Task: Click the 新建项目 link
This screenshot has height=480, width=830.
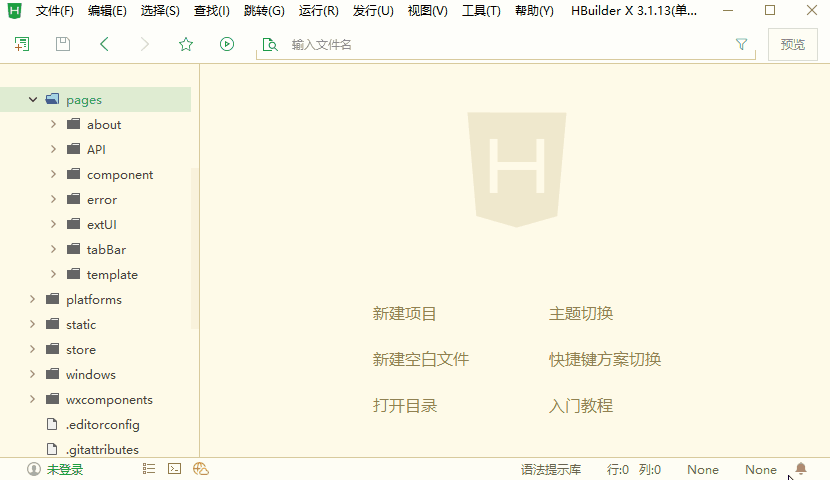Action: [x=404, y=313]
